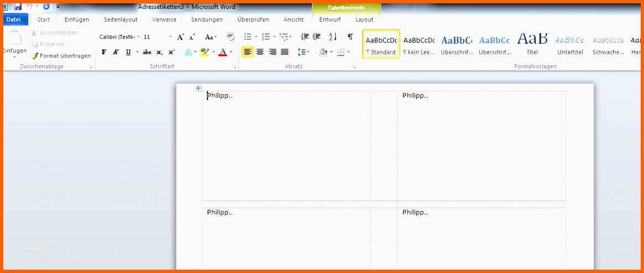This screenshot has height=273, width=644.
Task: Select the Titel style thumbnail
Action: coord(532,44)
